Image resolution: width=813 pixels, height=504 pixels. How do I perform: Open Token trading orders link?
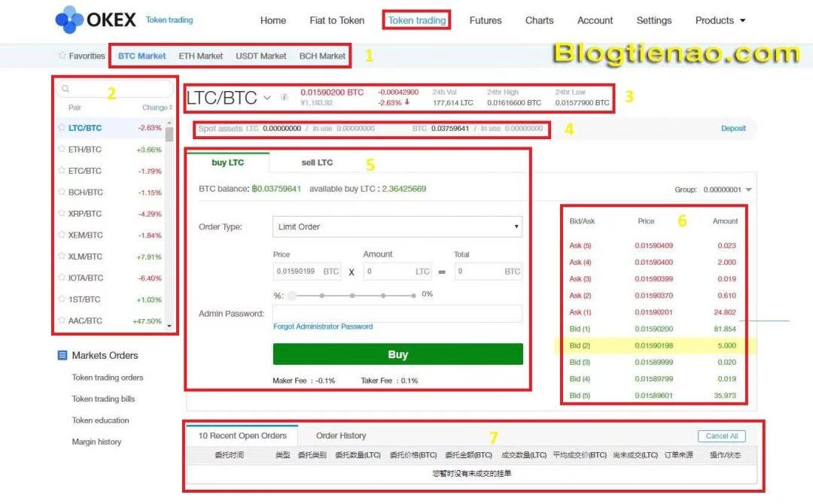click(x=108, y=378)
